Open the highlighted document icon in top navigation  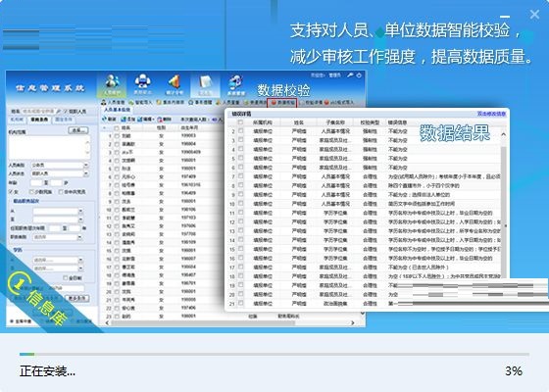coord(205,85)
